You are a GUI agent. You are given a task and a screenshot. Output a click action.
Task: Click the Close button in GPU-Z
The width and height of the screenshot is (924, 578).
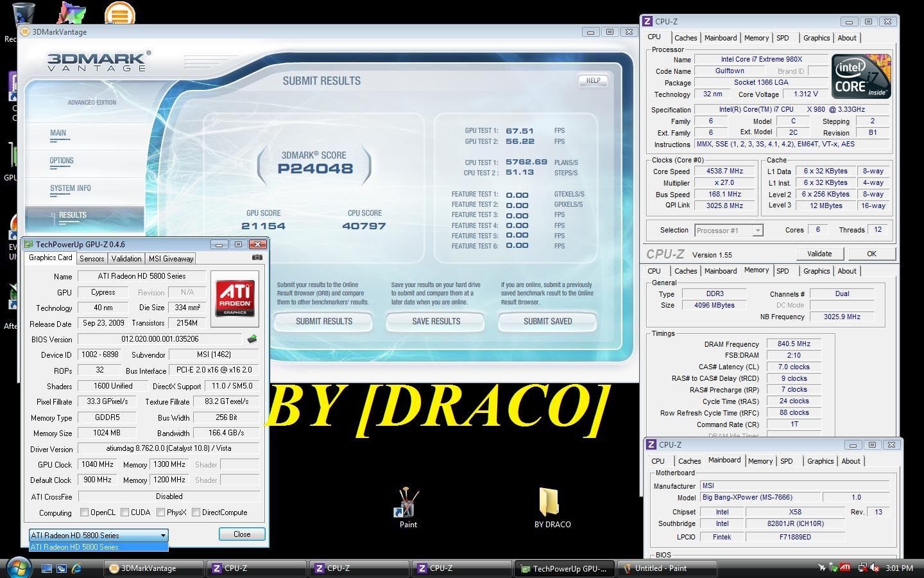pyautogui.click(x=242, y=534)
